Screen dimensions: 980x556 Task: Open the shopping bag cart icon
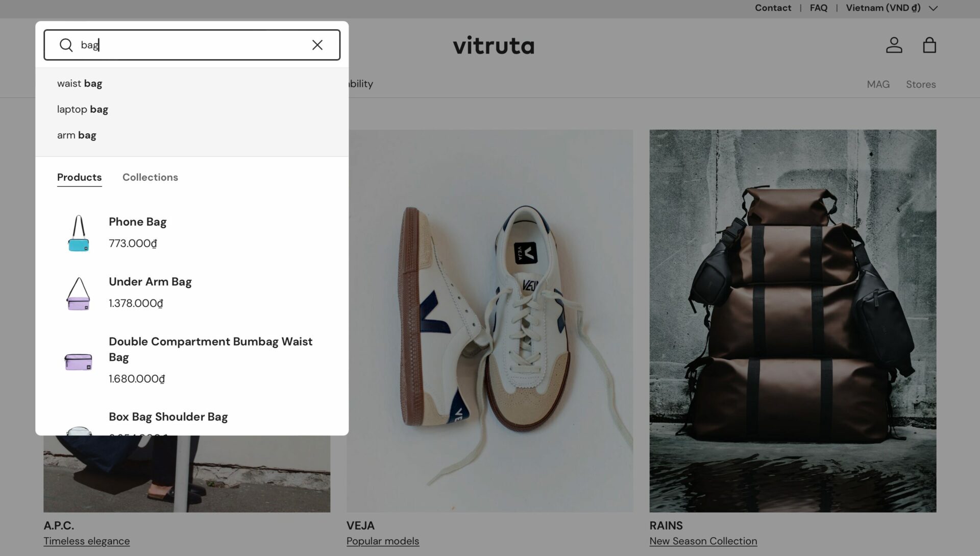tap(929, 45)
